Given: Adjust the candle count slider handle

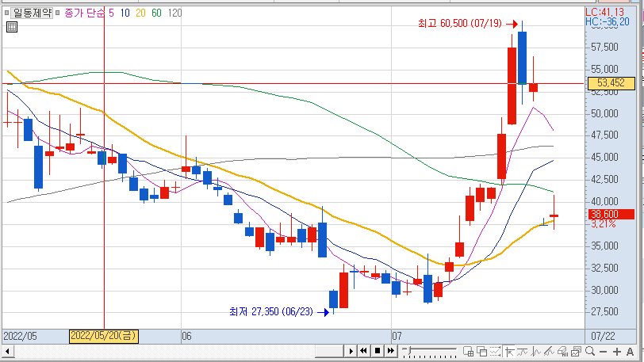Looking at the screenshot, I should click(x=409, y=350).
